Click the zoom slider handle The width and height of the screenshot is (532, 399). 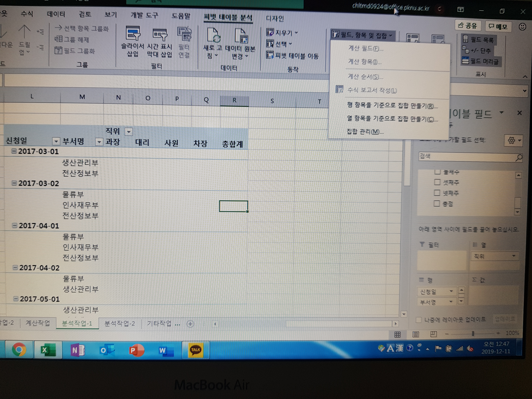click(473, 333)
